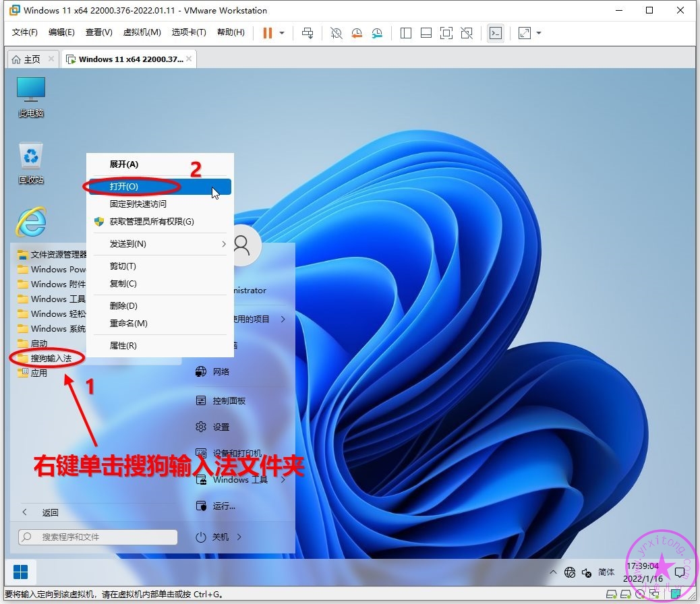700x604 pixels.
Task: Close the Windows 11 x64 VM tab
Action: [189, 59]
